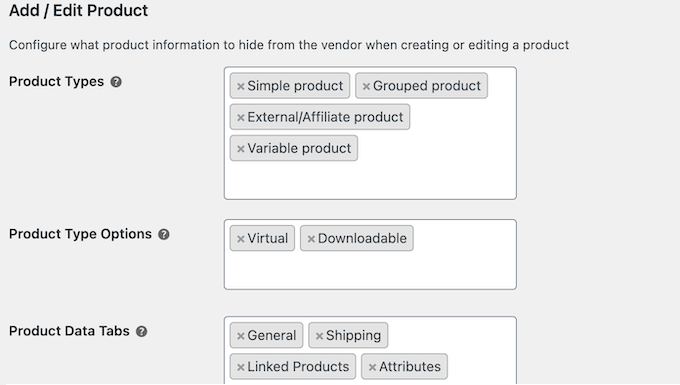The image size is (680, 385).
Task: Remove the Variable product tag
Action: [x=241, y=149]
